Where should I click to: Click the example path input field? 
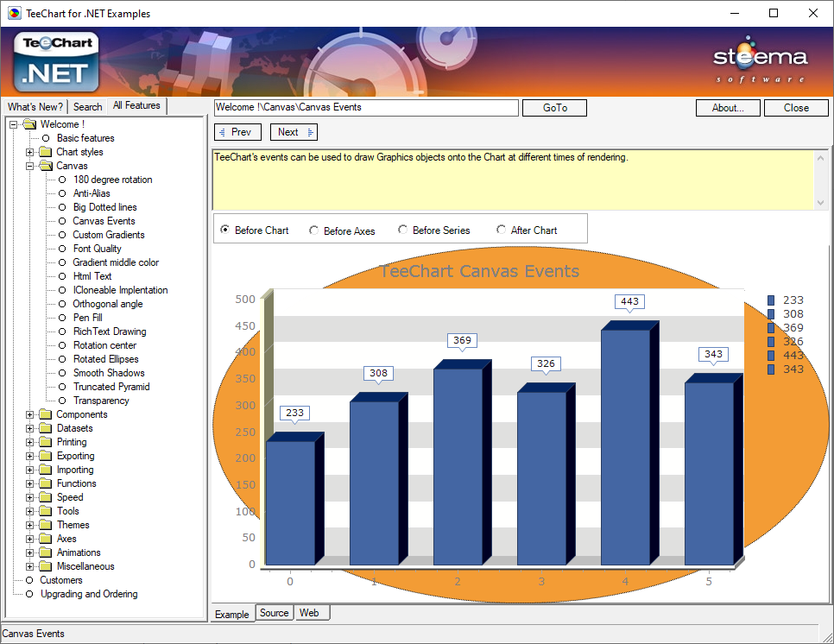click(366, 107)
